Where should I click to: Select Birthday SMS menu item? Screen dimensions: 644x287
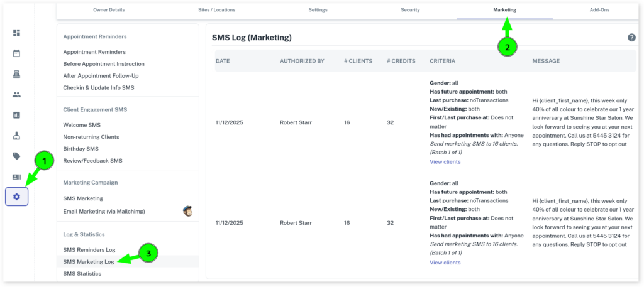pos(80,149)
